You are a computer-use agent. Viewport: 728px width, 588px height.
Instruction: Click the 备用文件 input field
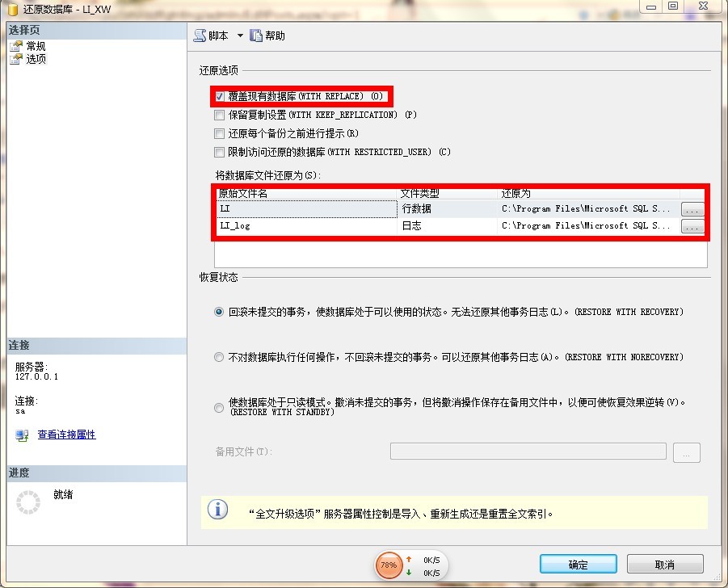[x=528, y=451]
